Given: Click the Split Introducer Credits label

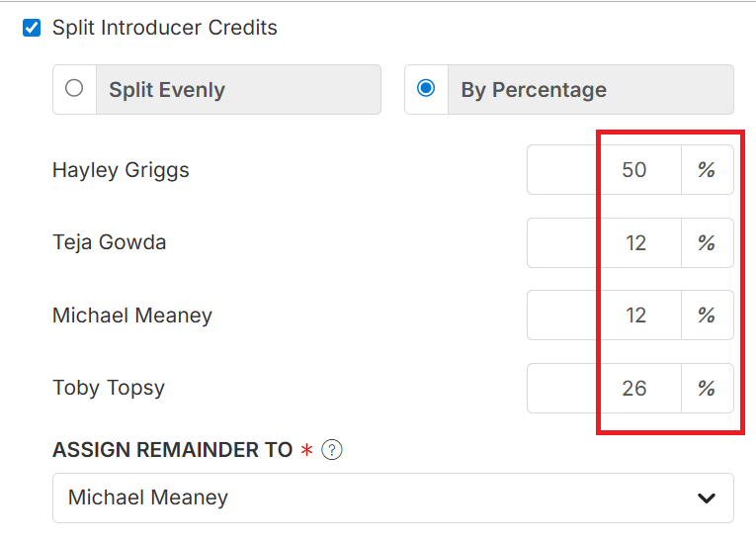Looking at the screenshot, I should 165,28.
